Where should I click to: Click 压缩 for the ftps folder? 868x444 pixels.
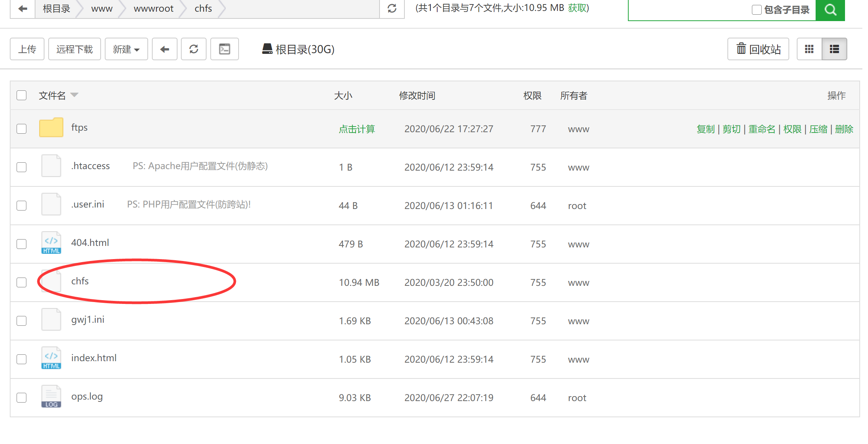point(818,129)
